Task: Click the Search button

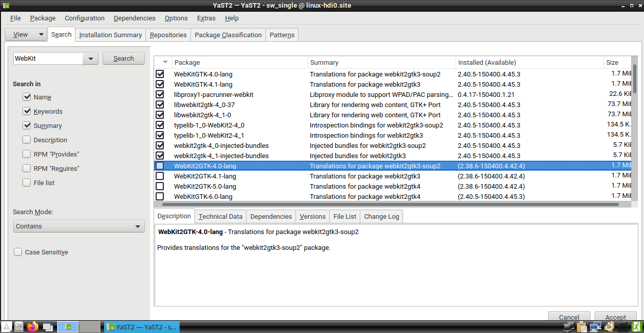Action: pos(123,58)
